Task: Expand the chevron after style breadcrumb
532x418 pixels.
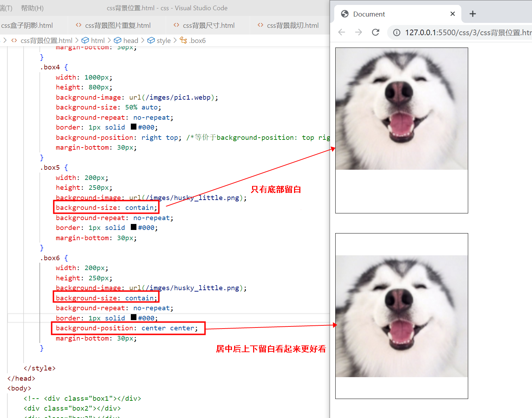Action: [x=175, y=40]
